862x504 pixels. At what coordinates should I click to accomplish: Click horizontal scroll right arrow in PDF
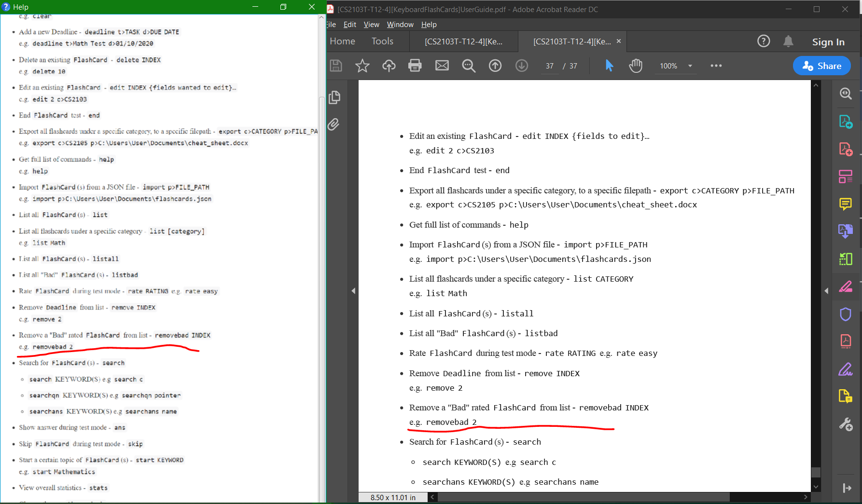(x=806, y=497)
